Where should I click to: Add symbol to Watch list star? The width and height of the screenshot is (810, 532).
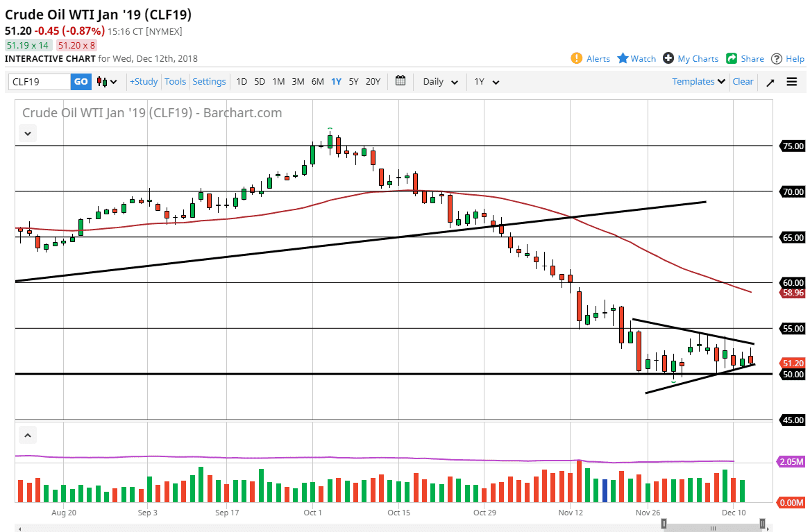point(623,58)
